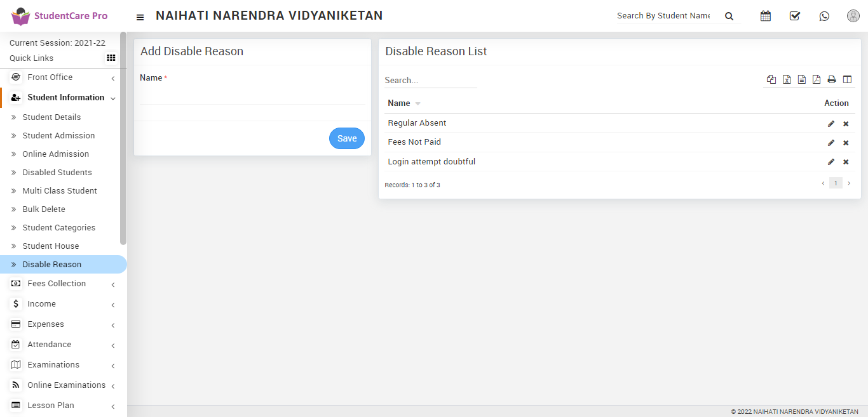Sort list by Name column arrow
The height and width of the screenshot is (417, 868).
point(417,103)
